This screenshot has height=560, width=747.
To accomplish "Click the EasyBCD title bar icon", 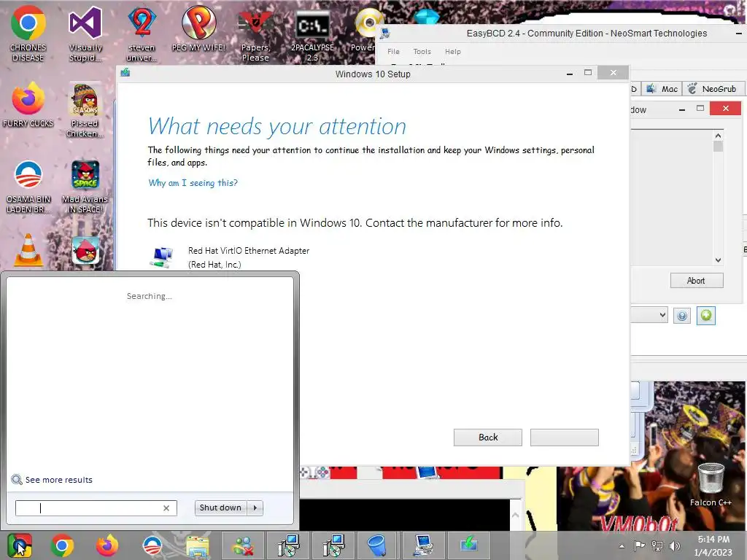I will click(x=385, y=34).
